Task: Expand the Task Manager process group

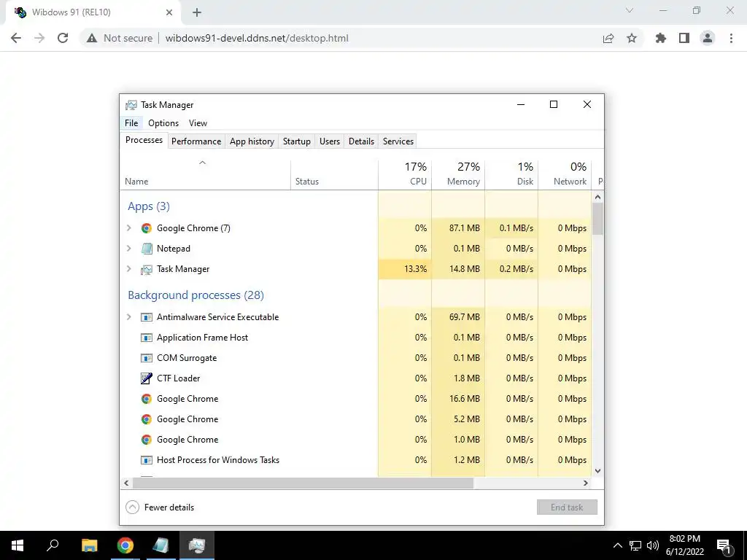Action: coord(128,269)
